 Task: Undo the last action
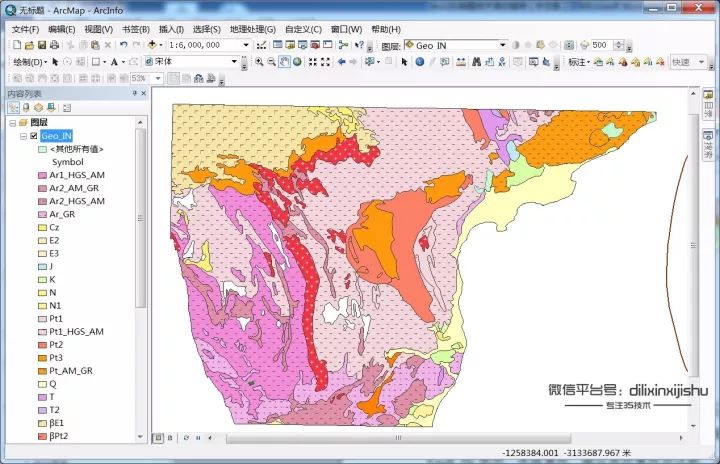pyautogui.click(x=124, y=45)
